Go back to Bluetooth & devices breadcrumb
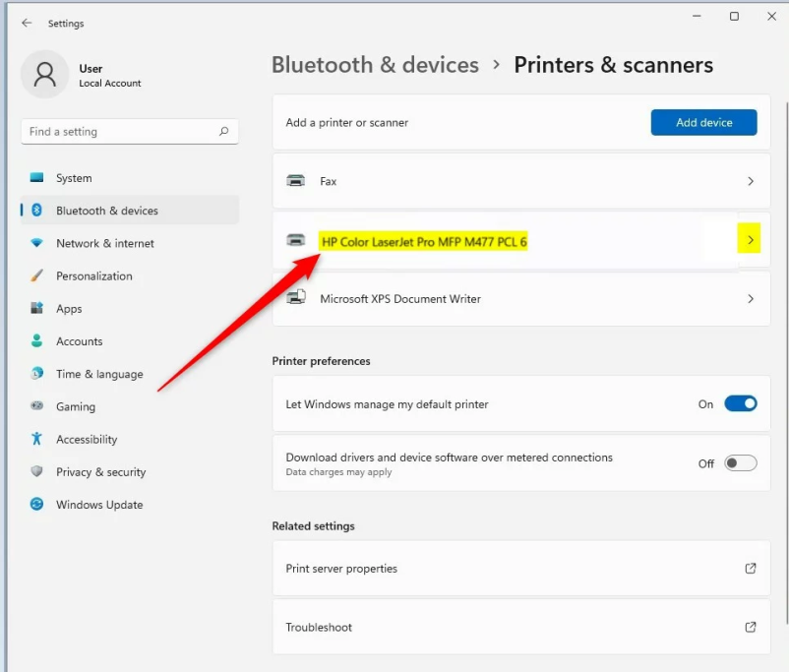 coord(375,64)
